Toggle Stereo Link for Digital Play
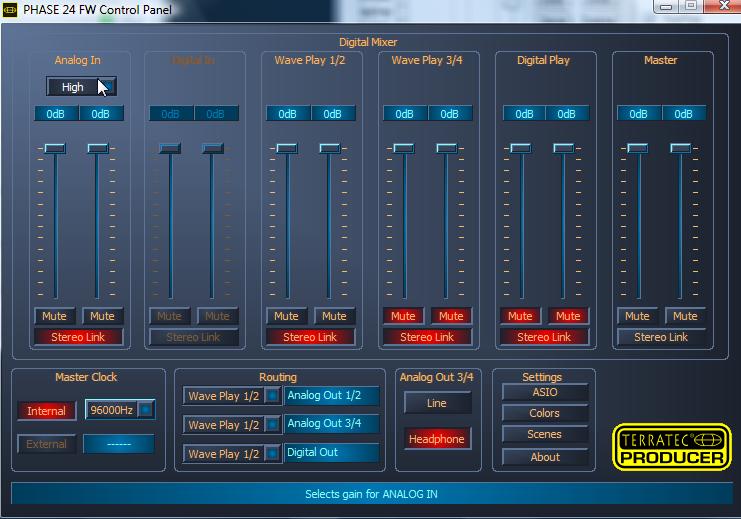The image size is (741, 519). click(544, 337)
